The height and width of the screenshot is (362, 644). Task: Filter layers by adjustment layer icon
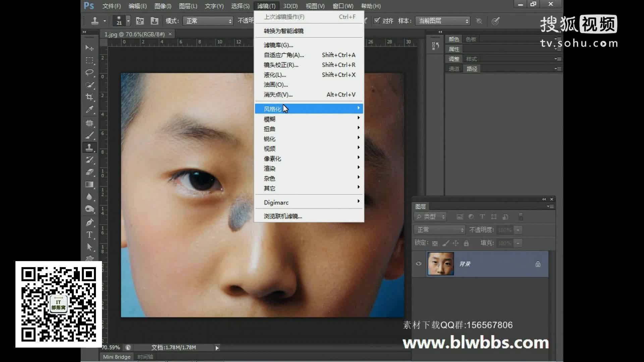click(x=471, y=217)
